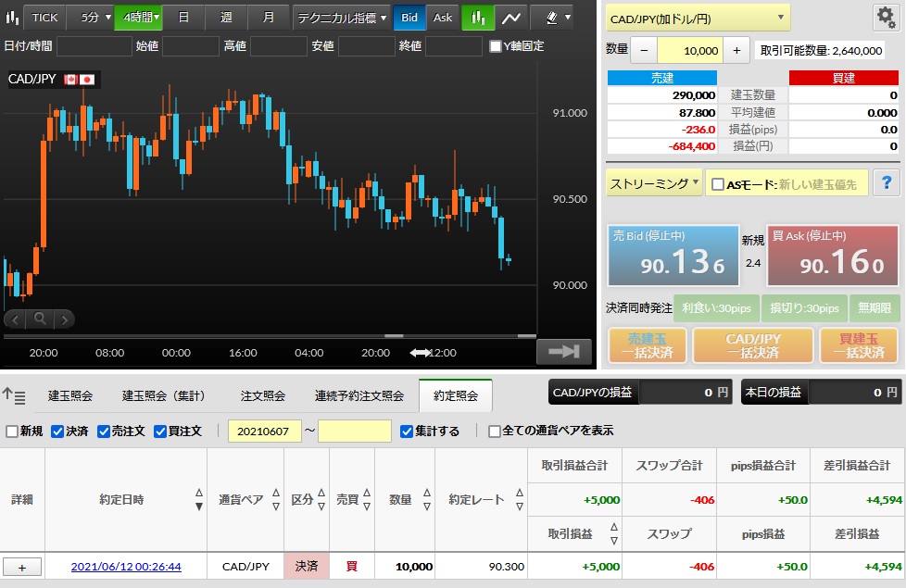906x588 pixels.
Task: Open the help question mark
Action: 887,183
